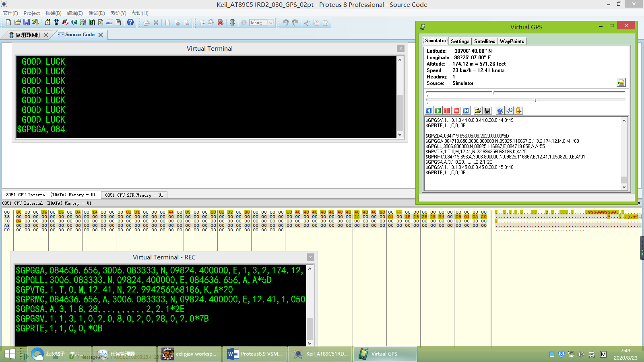Select the WayPoints tab in Virtual GPS
Screen dimensions: 644x362
point(512,41)
